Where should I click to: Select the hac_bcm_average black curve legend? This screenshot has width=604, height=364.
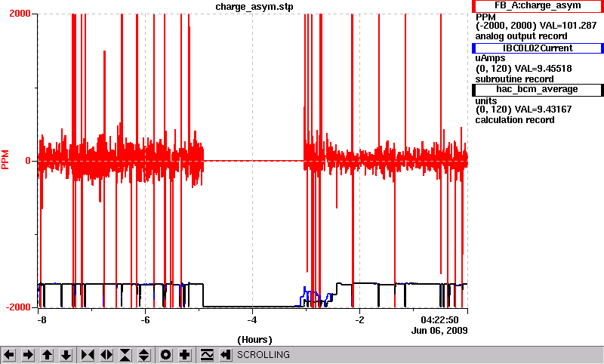(538, 89)
